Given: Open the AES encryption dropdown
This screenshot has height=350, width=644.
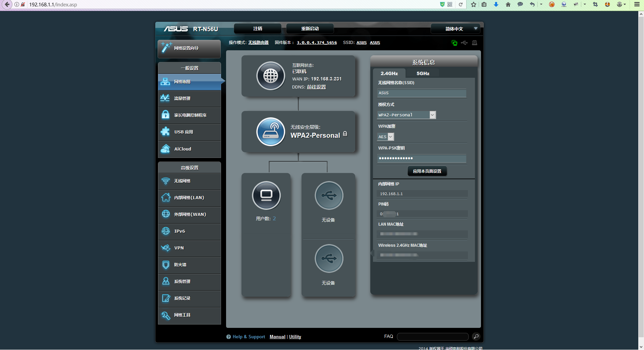Looking at the screenshot, I should (385, 137).
